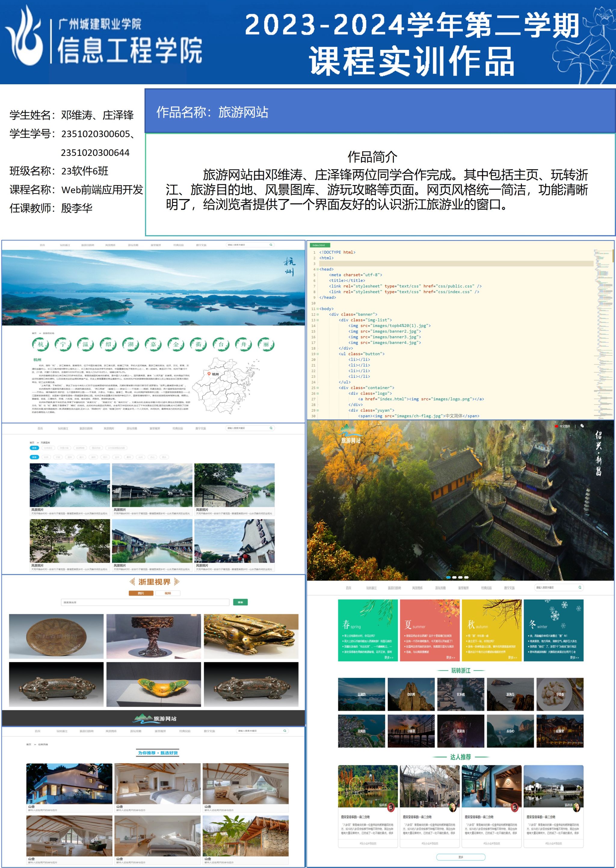Click the green 春 spring season card
The image size is (616, 868).
(368, 630)
